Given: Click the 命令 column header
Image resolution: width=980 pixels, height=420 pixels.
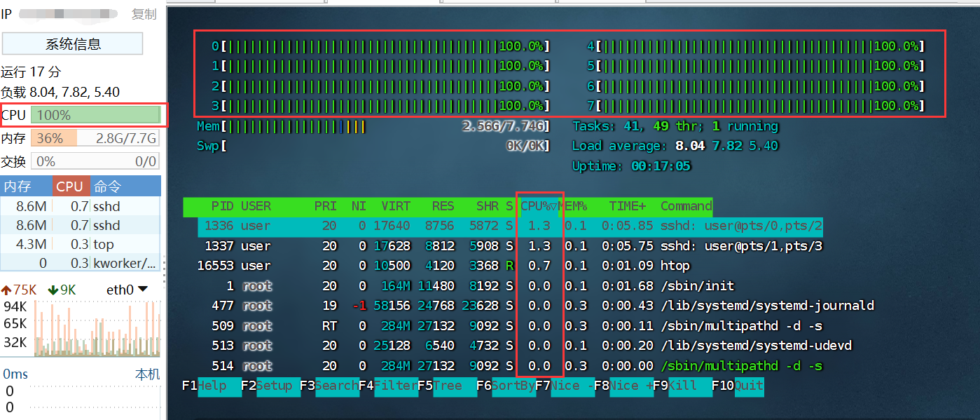Looking at the screenshot, I should point(108,187).
